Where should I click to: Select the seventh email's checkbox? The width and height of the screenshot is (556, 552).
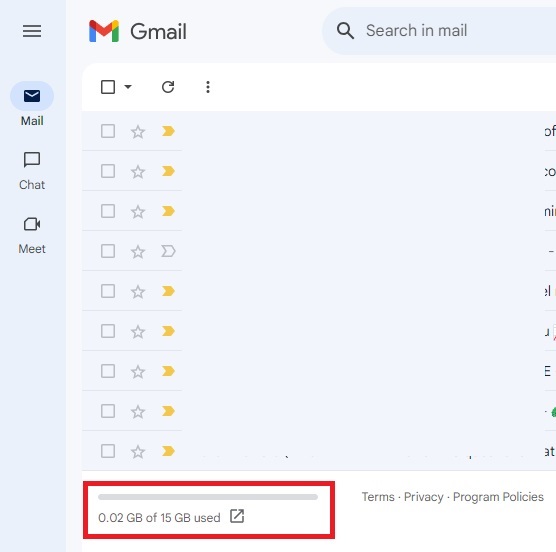(x=108, y=372)
